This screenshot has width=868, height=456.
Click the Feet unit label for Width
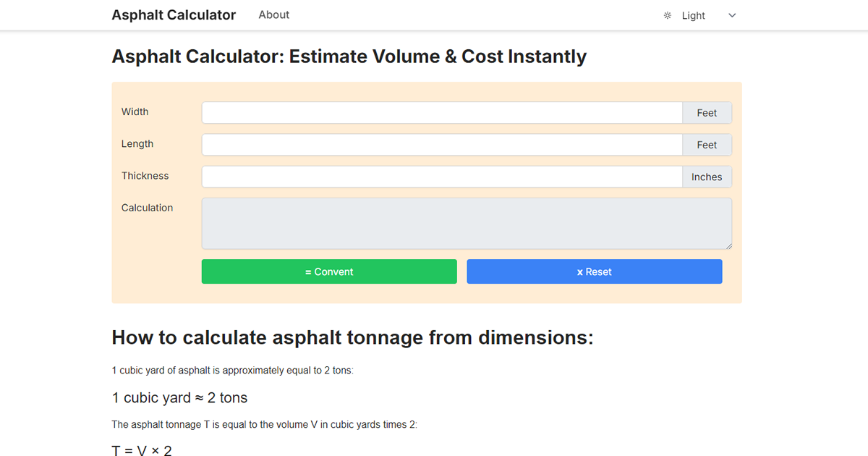707,113
